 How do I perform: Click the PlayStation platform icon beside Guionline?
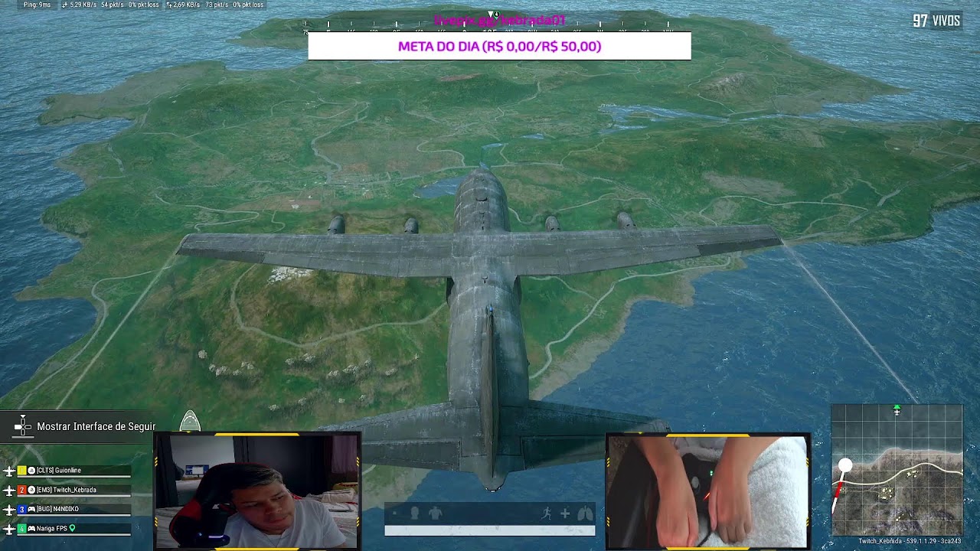pos(31,471)
